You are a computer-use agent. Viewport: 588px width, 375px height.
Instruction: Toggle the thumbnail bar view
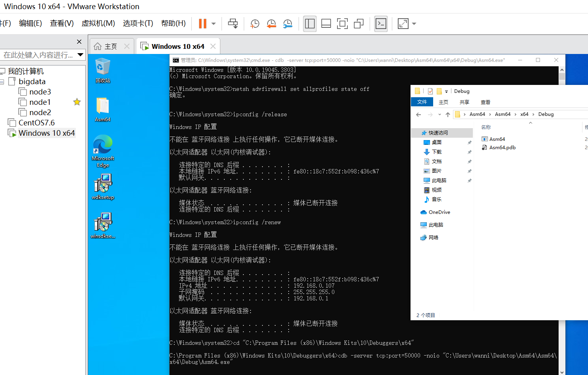pos(326,24)
